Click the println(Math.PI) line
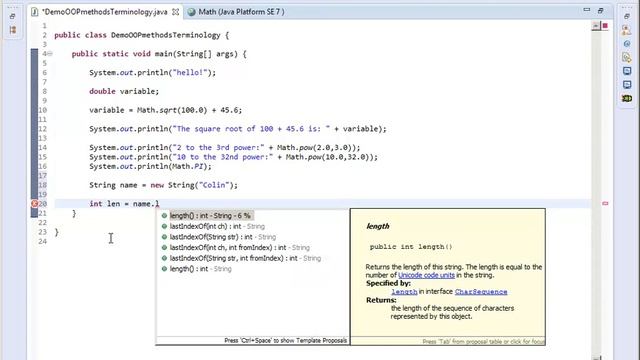640x360 pixels. coord(150,166)
